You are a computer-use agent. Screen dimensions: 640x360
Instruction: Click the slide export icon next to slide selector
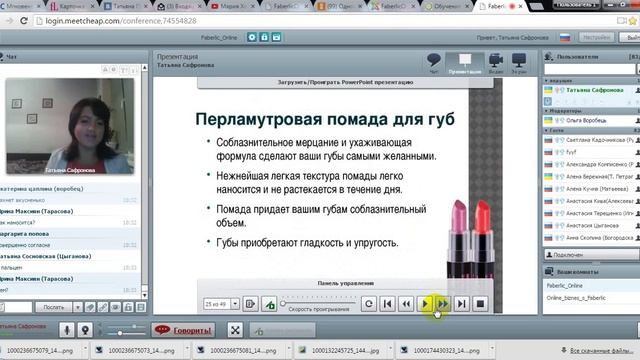pyautogui.click(x=250, y=304)
